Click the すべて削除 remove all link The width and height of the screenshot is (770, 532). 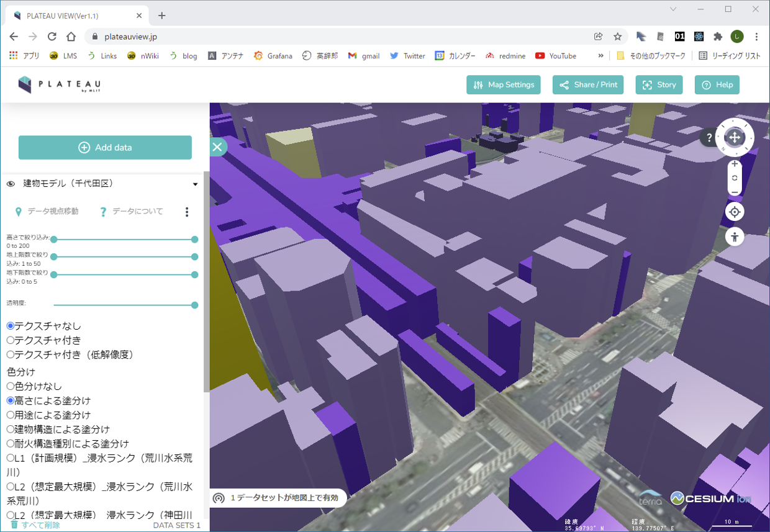(35, 525)
